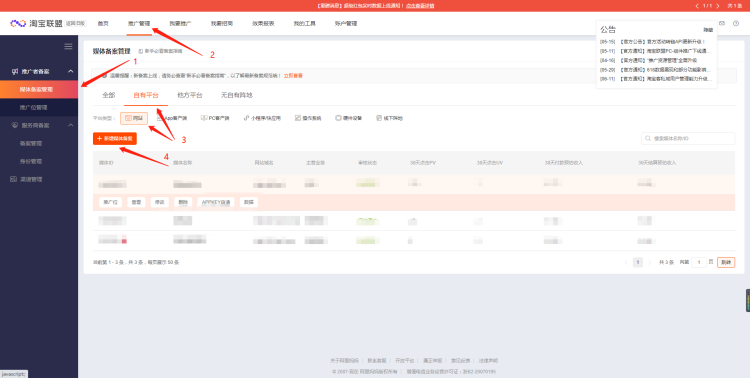This screenshot has height=378, width=750.
Task: Open 我要招商 in top navigation
Action: tap(222, 23)
